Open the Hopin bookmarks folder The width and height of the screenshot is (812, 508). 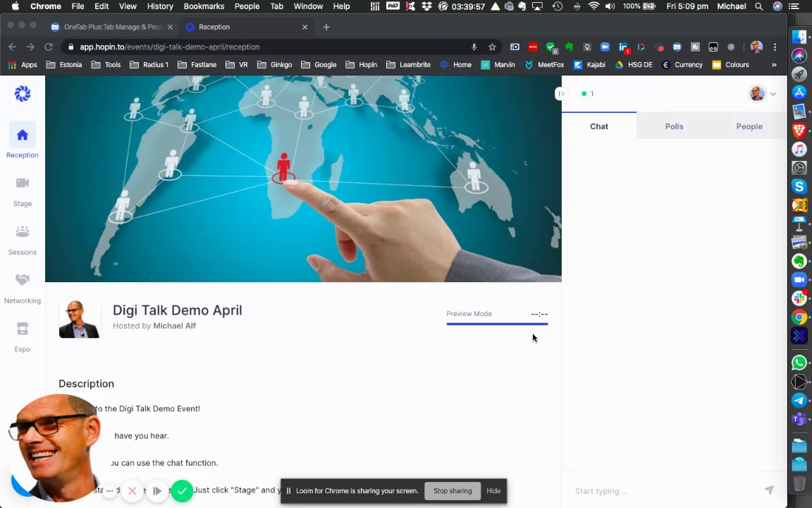click(x=361, y=65)
